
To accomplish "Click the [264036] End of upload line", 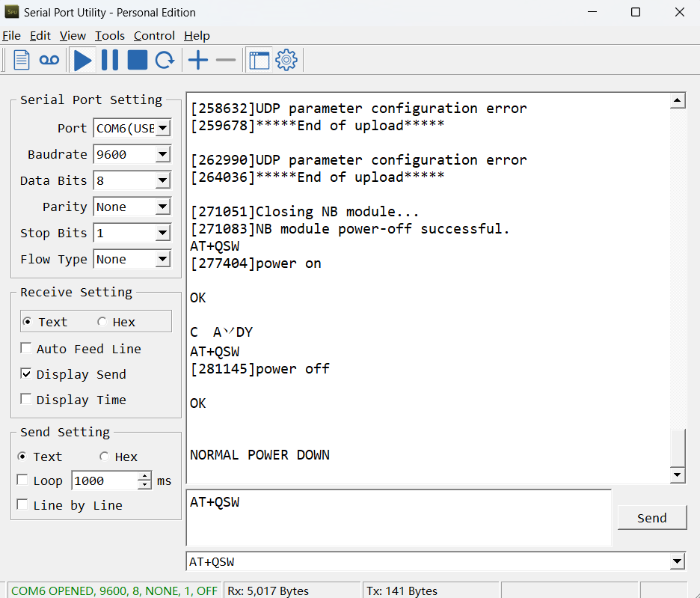I will (317, 177).
